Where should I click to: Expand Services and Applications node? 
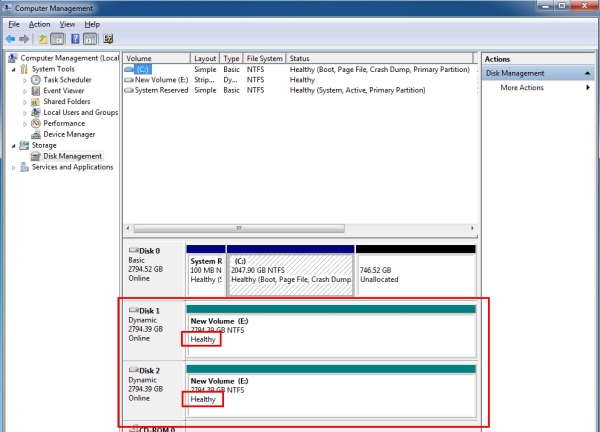click(x=14, y=167)
